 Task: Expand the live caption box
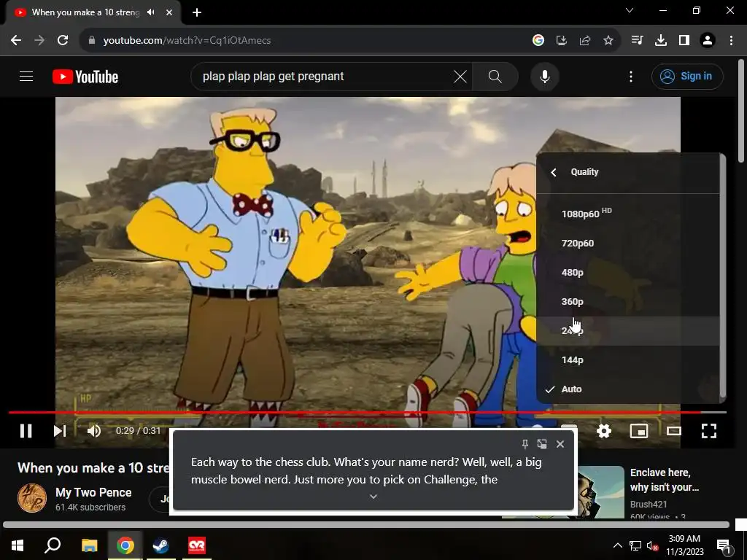[373, 497]
